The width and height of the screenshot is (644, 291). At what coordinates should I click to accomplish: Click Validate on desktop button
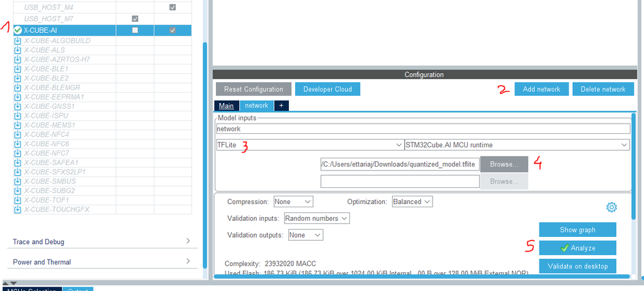[578, 266]
